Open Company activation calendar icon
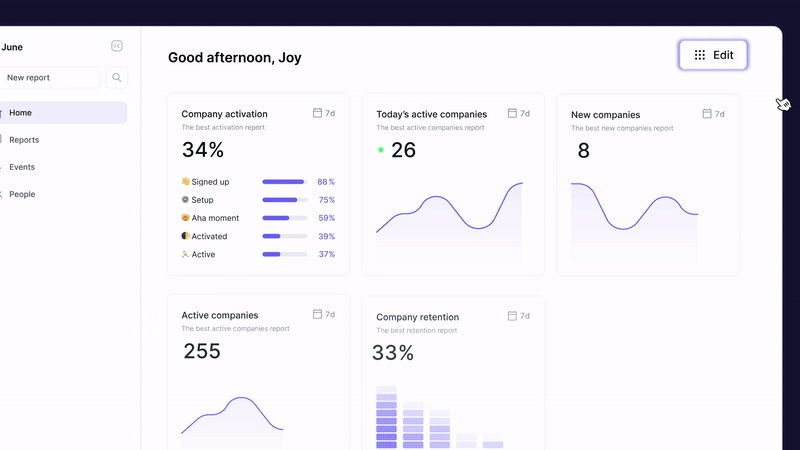This screenshot has height=450, width=800. click(317, 113)
